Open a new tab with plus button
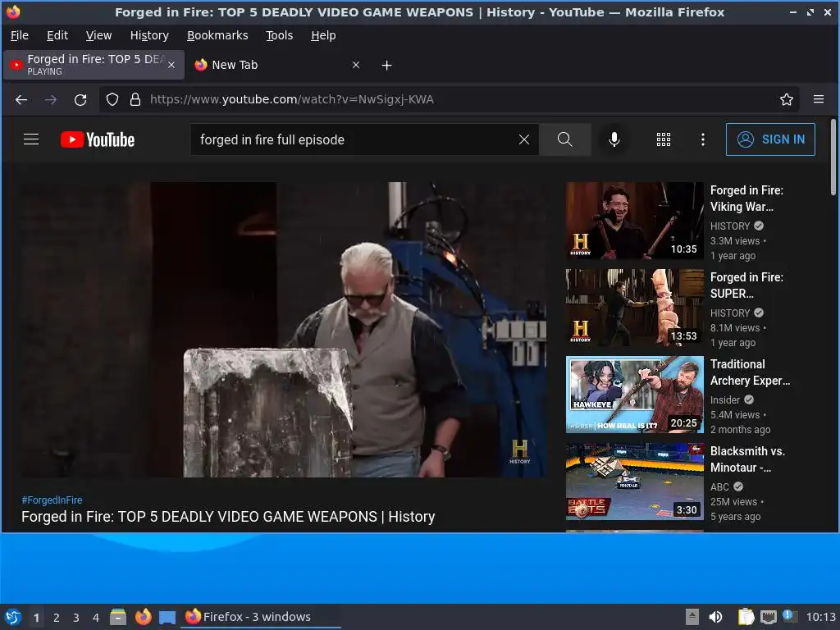This screenshot has height=630, width=840. tap(387, 66)
